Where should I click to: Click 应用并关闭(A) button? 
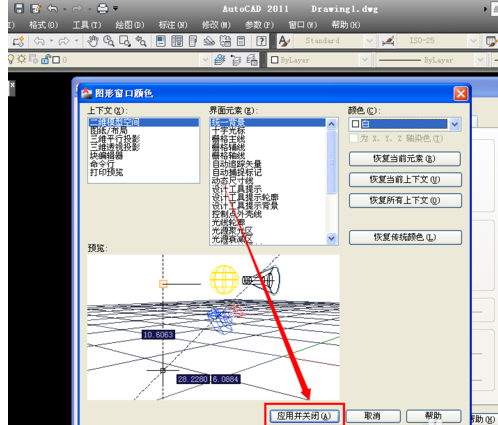click(x=304, y=416)
